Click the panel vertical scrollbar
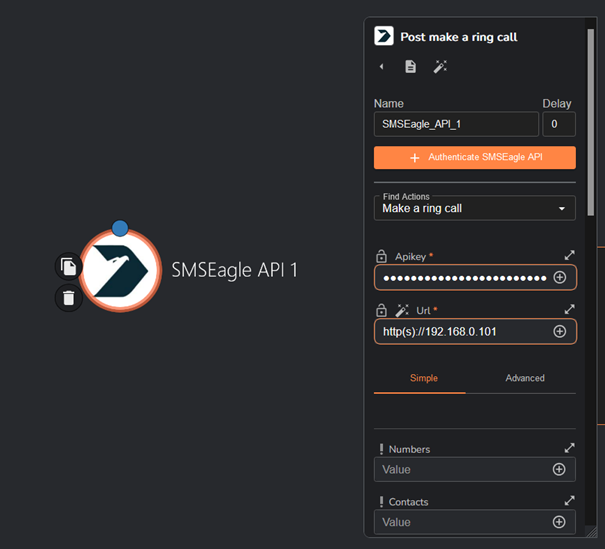Image resolution: width=605 pixels, height=549 pixels. pyautogui.click(x=590, y=123)
